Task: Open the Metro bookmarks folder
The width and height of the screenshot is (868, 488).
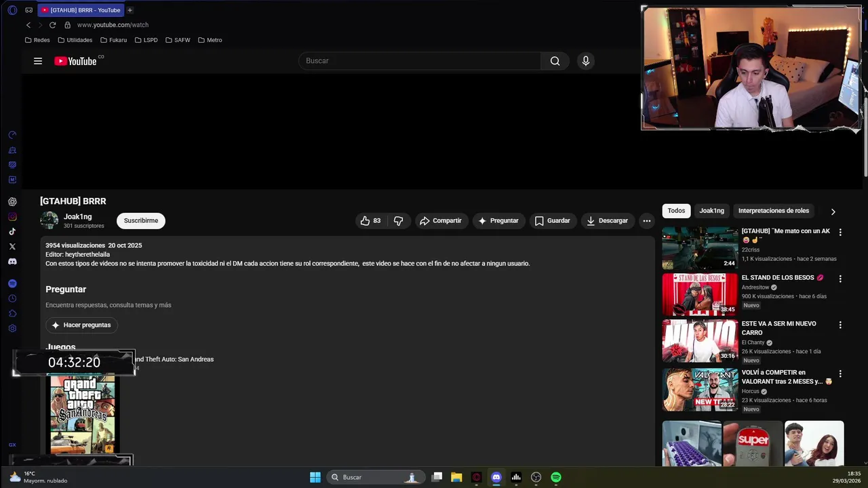Action: point(210,40)
